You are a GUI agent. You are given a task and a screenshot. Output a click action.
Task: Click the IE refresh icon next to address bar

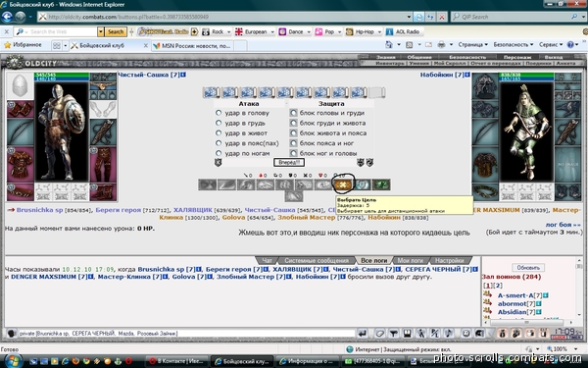click(430, 17)
